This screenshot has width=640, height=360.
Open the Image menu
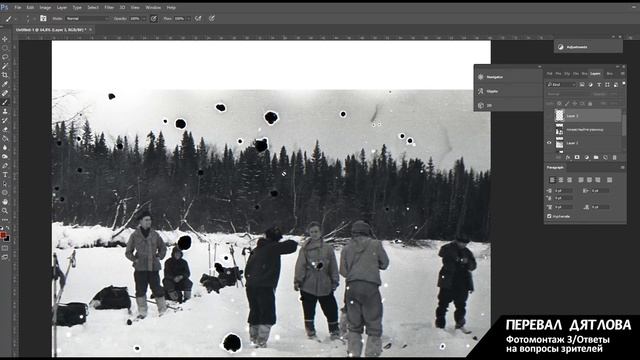point(45,7)
